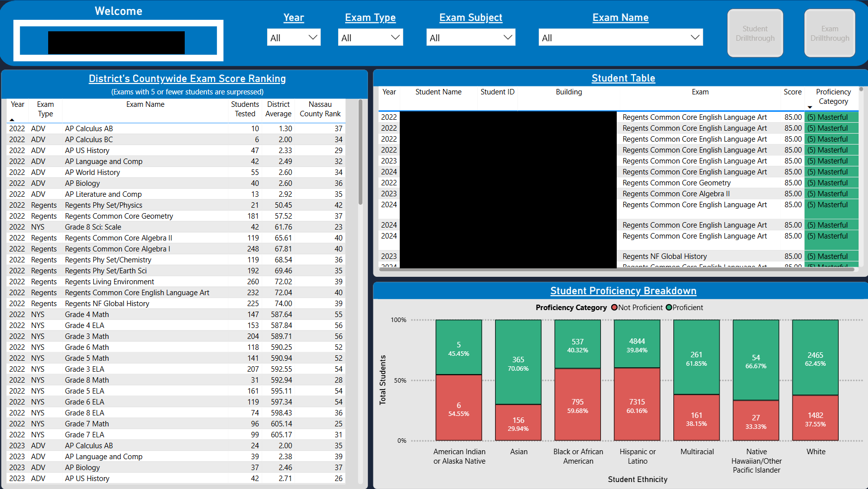
Task: Open the Year filter dropdown
Action: 293,37
